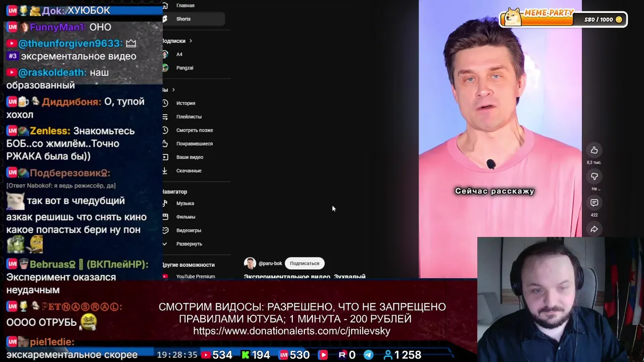Click LIVE icon next to 530 in status bar
This screenshot has height=362, width=644.
pos(283,355)
